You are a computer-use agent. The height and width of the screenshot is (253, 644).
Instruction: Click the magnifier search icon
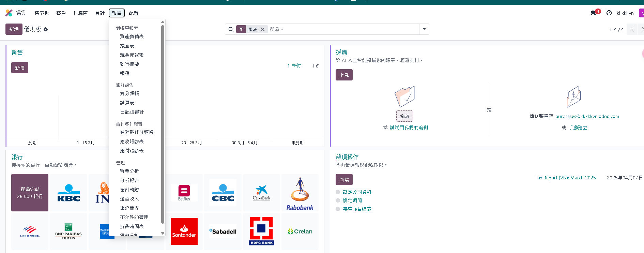point(231,29)
